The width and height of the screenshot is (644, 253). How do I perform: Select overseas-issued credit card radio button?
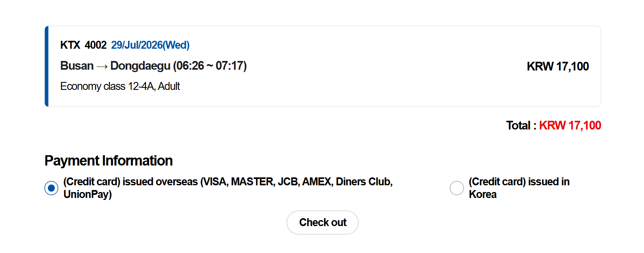(51, 188)
